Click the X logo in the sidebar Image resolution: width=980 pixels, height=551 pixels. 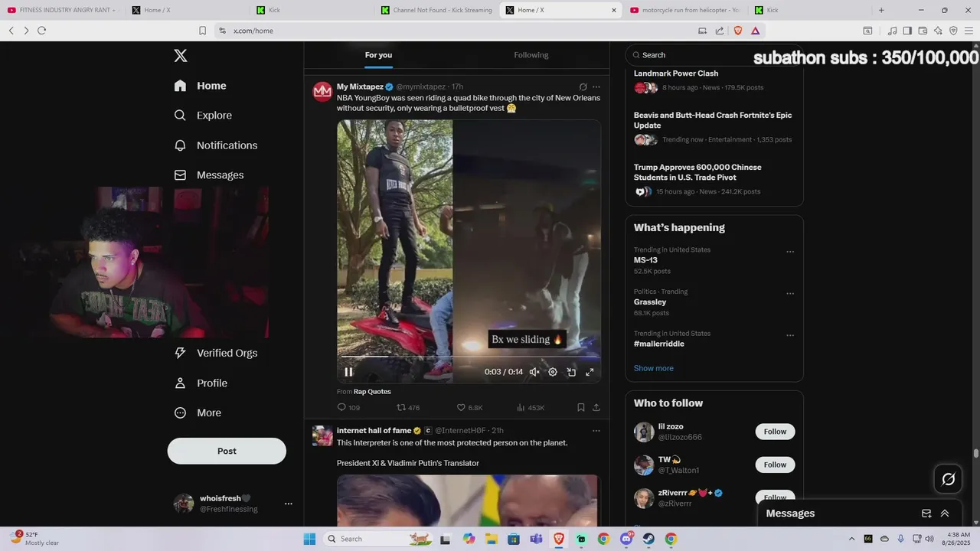point(181,55)
